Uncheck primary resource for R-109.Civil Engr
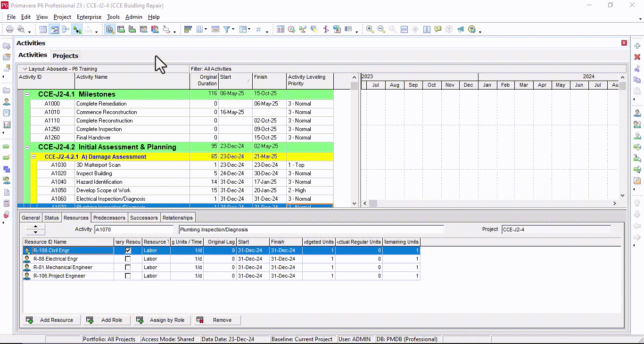The image size is (644, 344). point(128,251)
